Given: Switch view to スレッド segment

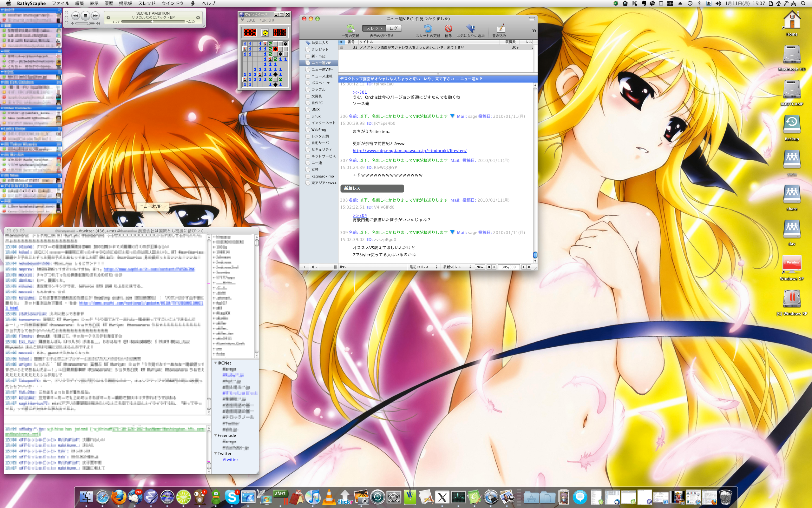Looking at the screenshot, I should click(374, 28).
